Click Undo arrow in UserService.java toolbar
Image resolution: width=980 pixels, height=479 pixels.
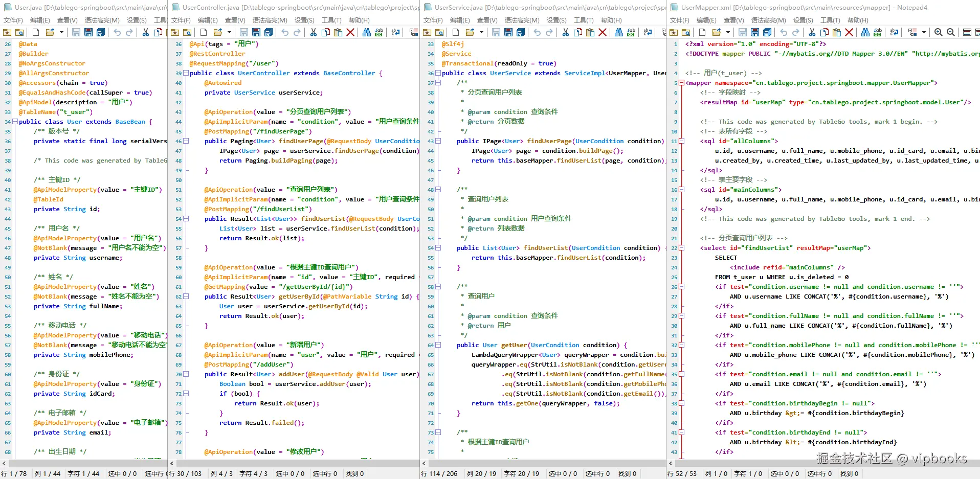pyautogui.click(x=537, y=32)
